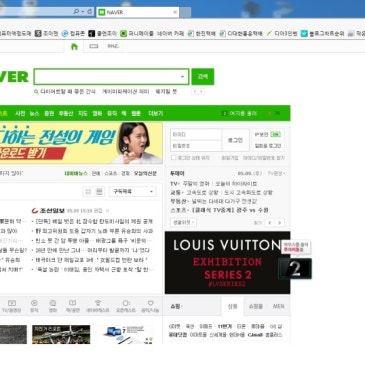Screen dimensions: 365x365
Task: Open the 영화 movie category icon
Action: [53, 306]
